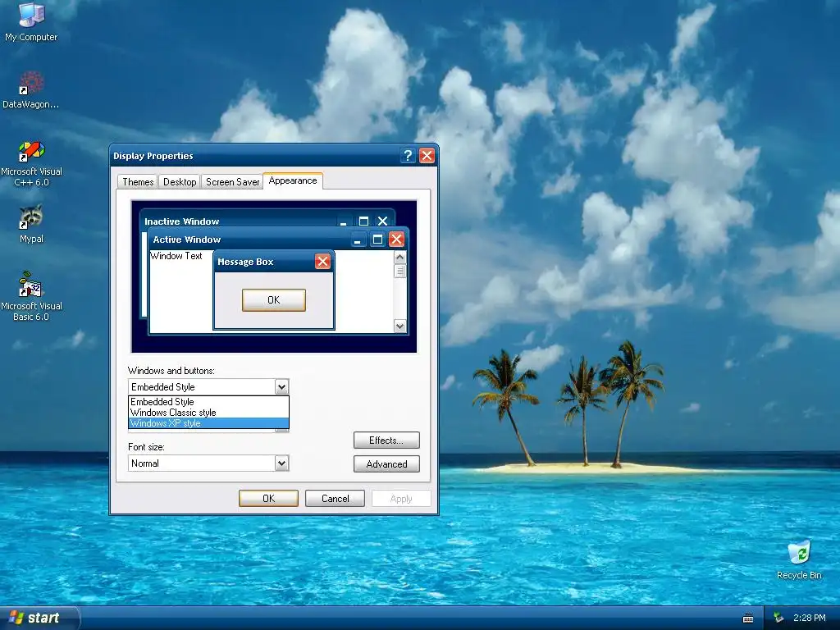Select the DataWagon desktop shortcut

click(x=31, y=90)
